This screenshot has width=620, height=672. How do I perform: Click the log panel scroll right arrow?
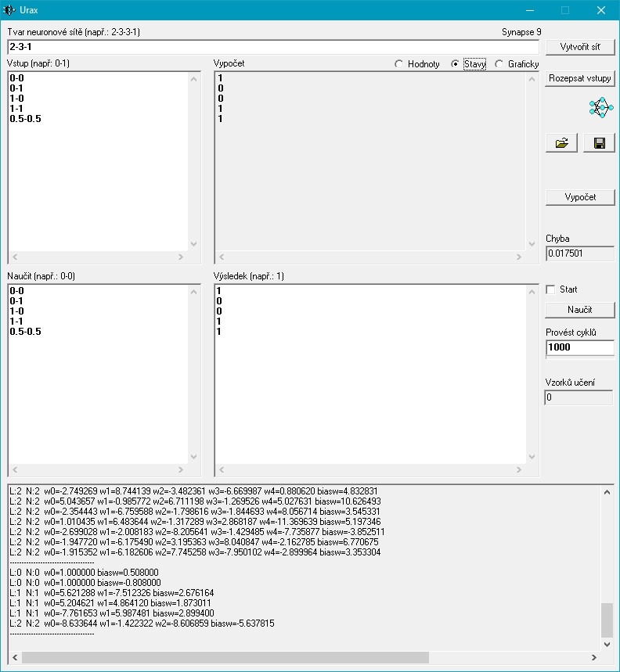pos(594,657)
